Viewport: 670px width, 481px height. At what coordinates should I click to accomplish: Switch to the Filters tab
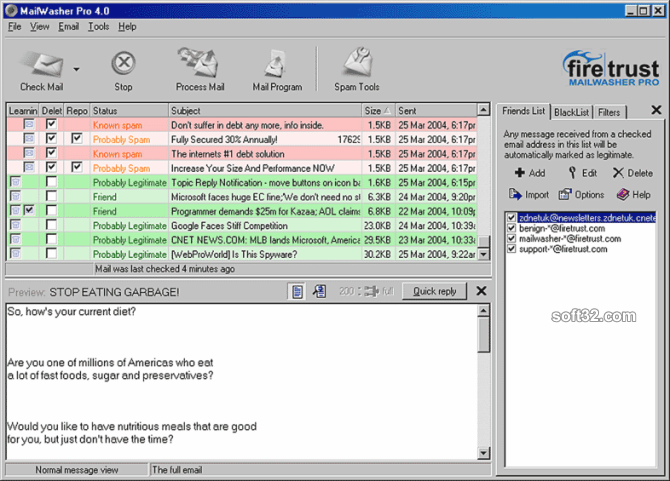click(609, 112)
